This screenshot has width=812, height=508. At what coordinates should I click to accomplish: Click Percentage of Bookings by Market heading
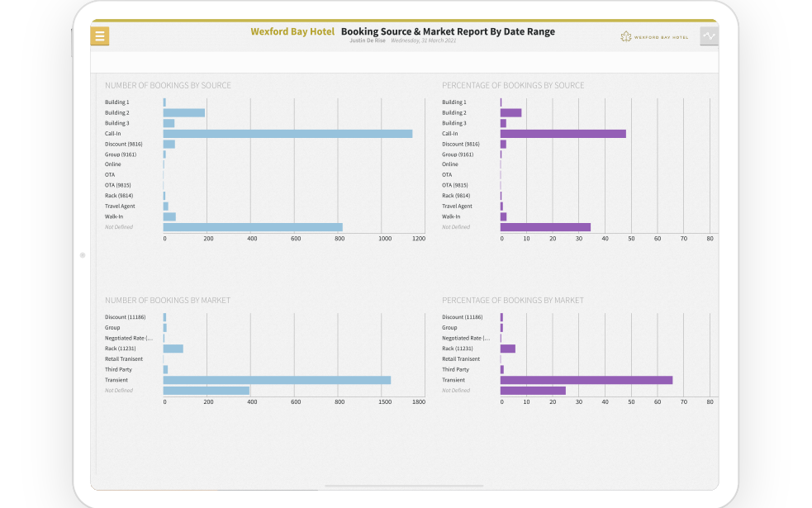click(x=513, y=301)
